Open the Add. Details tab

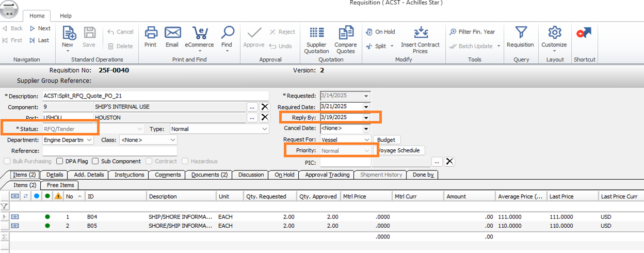coord(89,175)
